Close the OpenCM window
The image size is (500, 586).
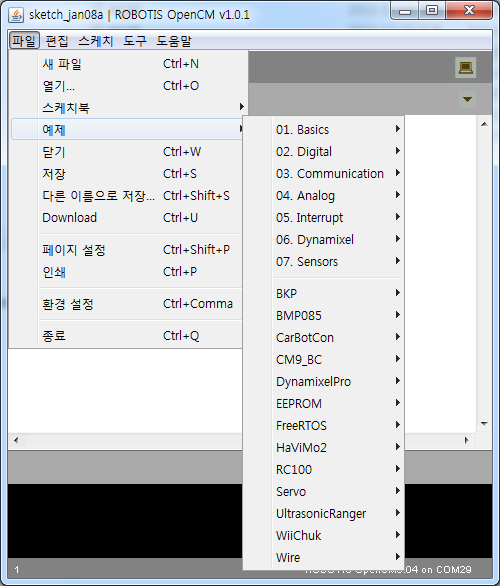[469, 11]
